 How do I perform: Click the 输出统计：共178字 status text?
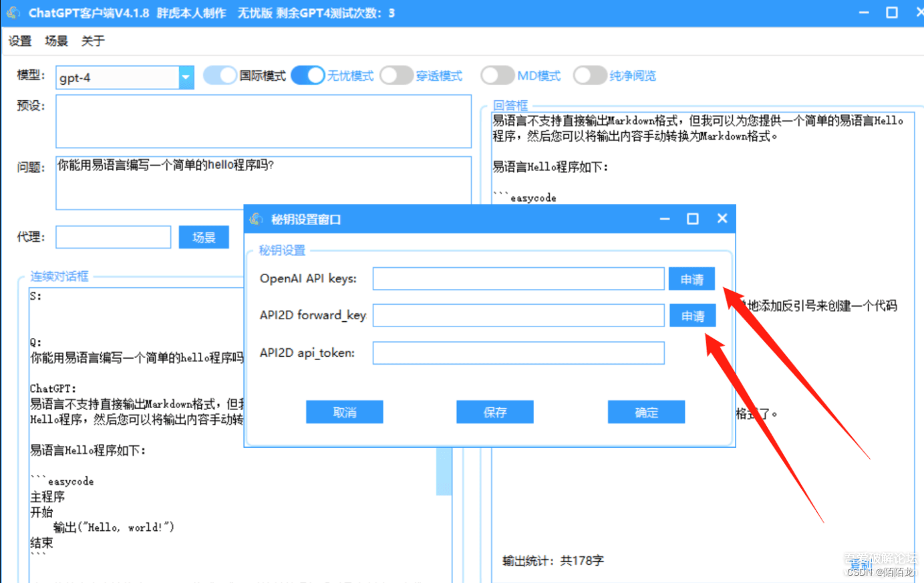[553, 560]
